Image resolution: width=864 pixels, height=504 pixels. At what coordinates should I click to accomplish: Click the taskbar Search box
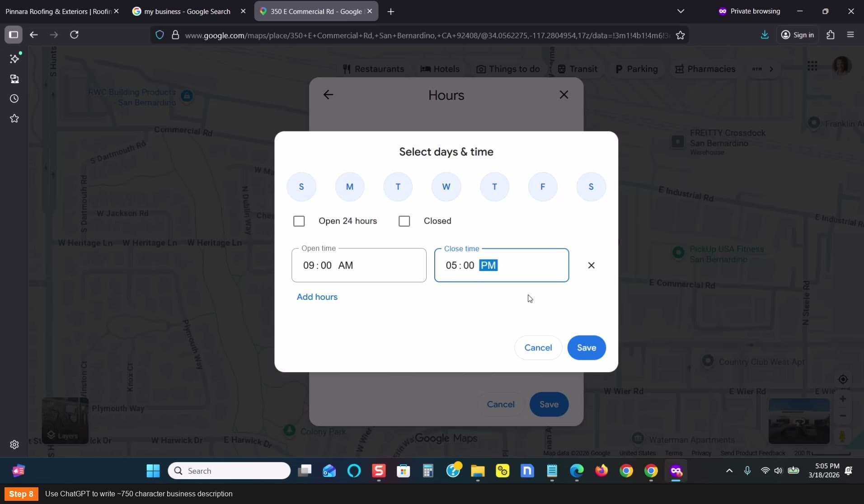[229, 471]
